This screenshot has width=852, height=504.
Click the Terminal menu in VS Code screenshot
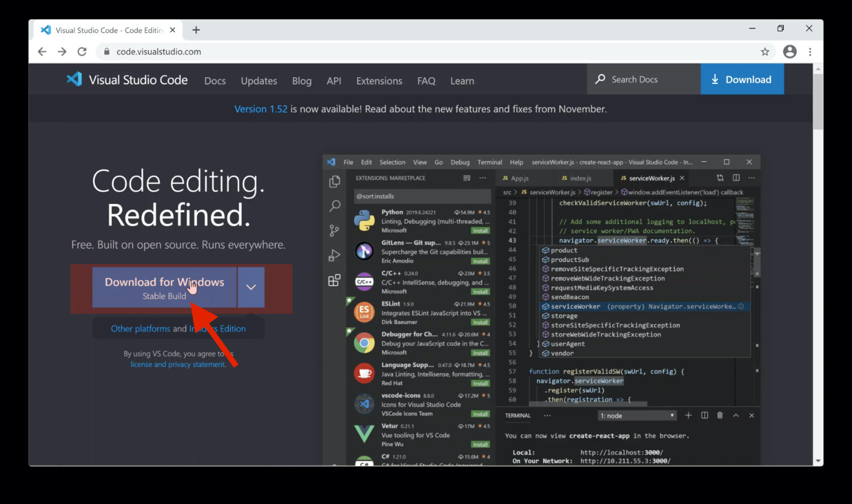[x=490, y=162]
